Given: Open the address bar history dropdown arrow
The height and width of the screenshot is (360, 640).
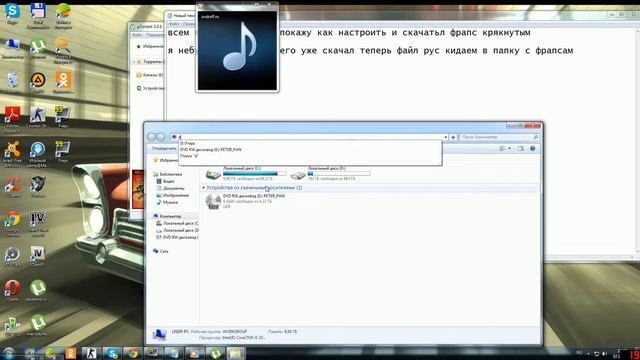Looking at the screenshot, I should [x=446, y=137].
